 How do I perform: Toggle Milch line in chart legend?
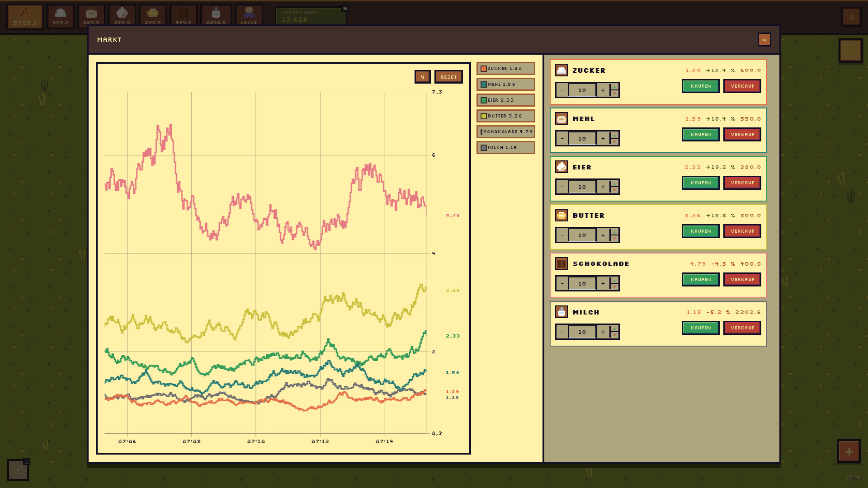(506, 148)
